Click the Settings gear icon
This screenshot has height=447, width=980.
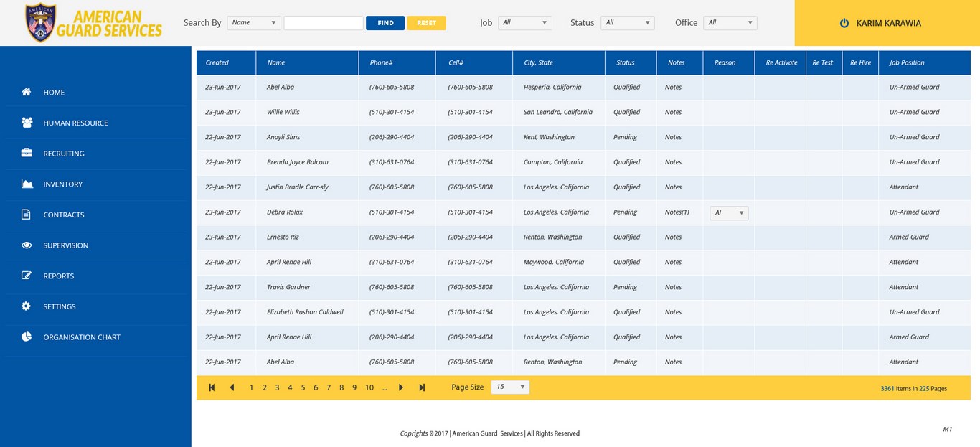pyautogui.click(x=27, y=306)
